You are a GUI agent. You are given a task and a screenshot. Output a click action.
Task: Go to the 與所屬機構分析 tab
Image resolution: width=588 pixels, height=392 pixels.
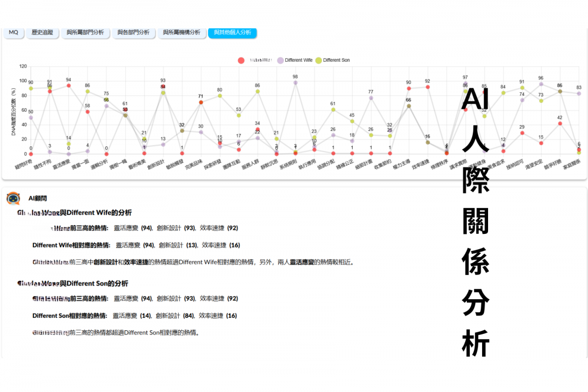coord(181,32)
